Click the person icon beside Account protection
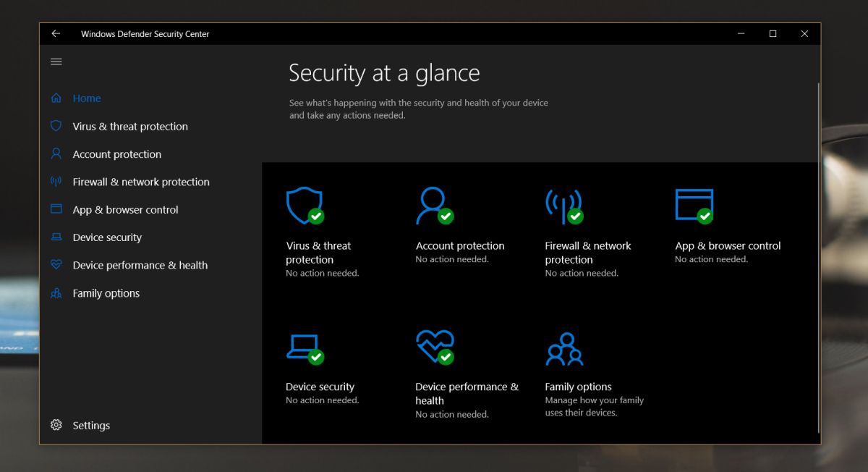The width and height of the screenshot is (868, 472). tap(56, 154)
